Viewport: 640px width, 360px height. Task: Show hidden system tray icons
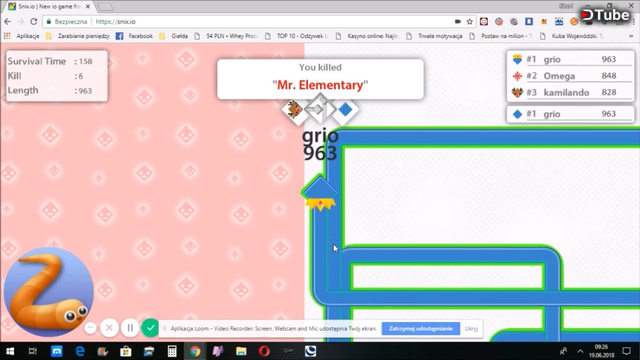pyautogui.click(x=580, y=351)
